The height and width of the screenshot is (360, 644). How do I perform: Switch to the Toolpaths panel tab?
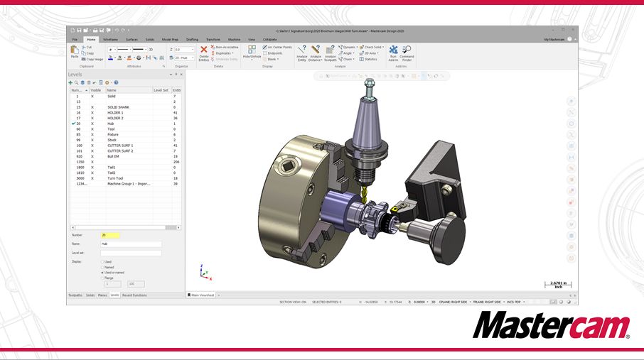(75, 295)
